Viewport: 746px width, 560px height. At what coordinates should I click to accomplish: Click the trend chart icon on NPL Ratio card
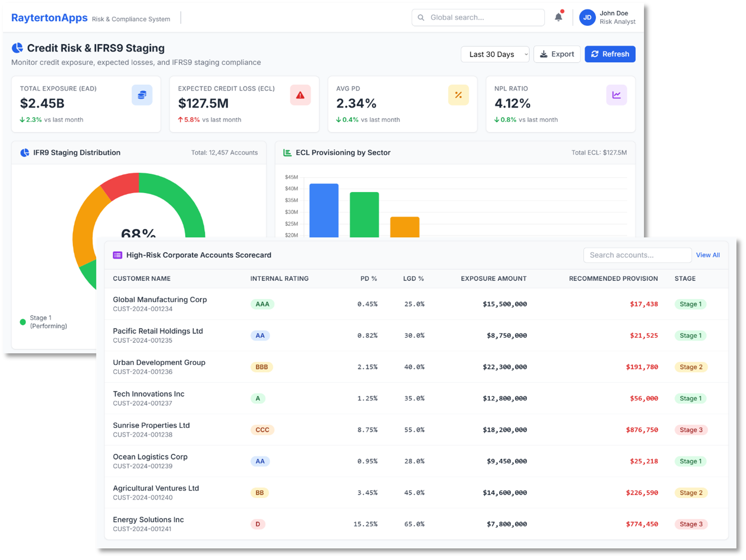pyautogui.click(x=617, y=95)
